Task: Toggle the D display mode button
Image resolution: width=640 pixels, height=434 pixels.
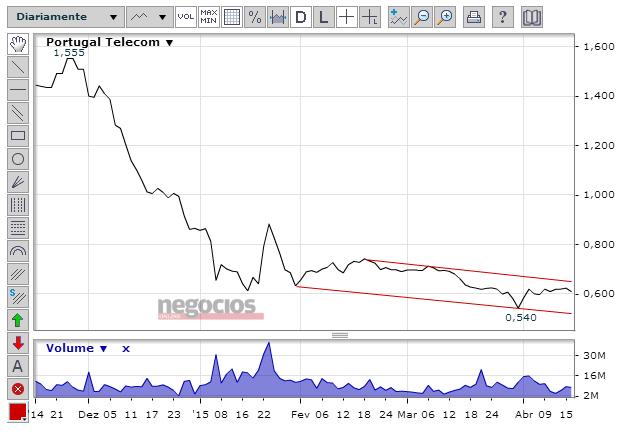Action: 301,17
